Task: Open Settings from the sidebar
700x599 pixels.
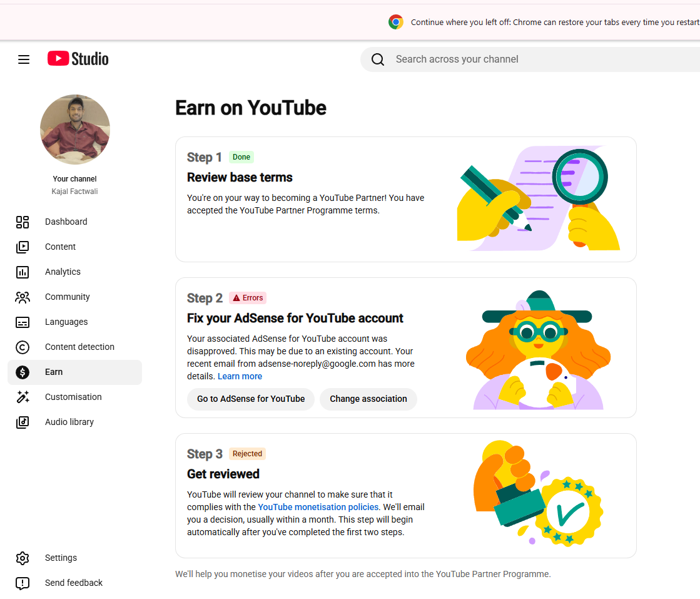Action: click(x=74, y=558)
